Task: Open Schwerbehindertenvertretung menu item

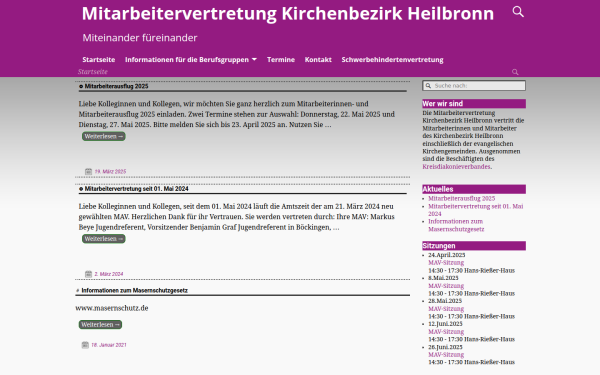Action: (x=392, y=60)
